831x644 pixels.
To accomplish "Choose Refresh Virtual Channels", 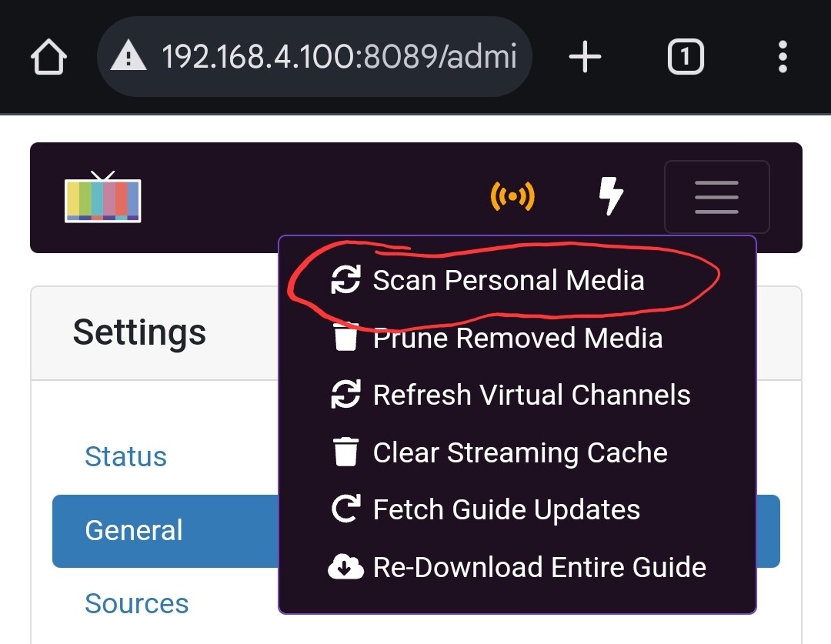I will 531,395.
